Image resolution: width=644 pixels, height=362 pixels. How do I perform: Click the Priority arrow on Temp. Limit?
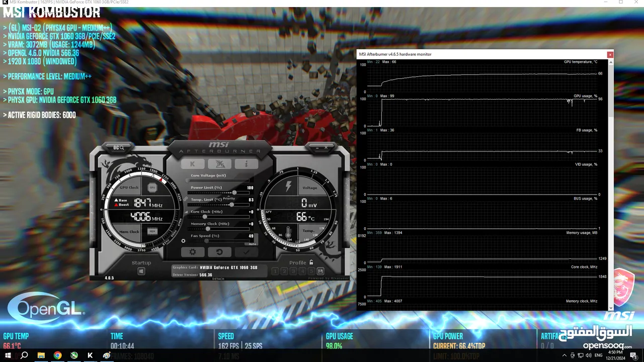[229, 199]
